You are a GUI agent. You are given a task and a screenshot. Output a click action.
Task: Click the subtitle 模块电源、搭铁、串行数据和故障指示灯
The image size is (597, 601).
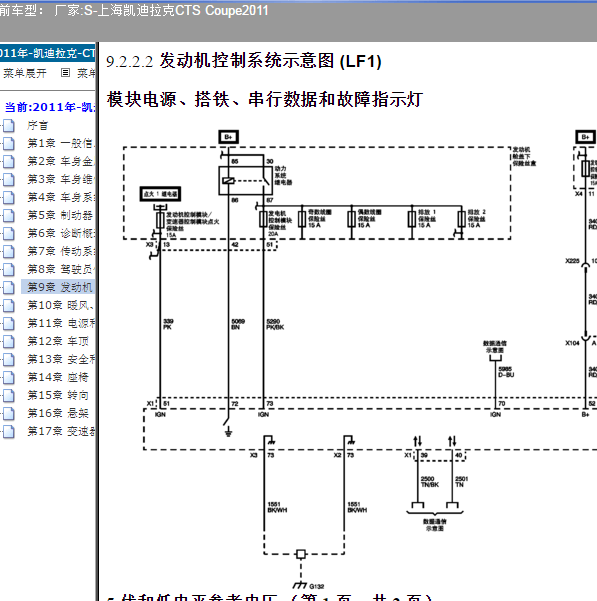265,99
